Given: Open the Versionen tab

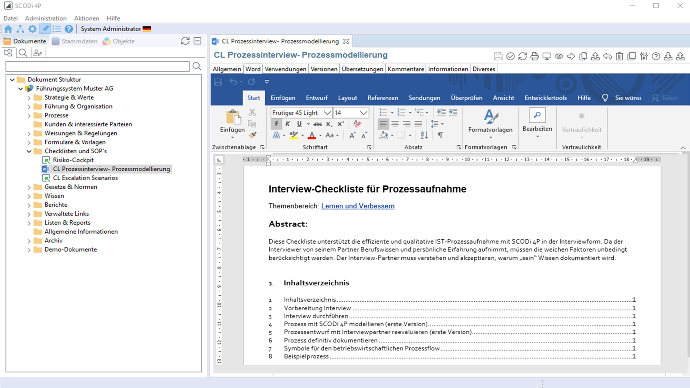Looking at the screenshot, I should pyautogui.click(x=324, y=69).
